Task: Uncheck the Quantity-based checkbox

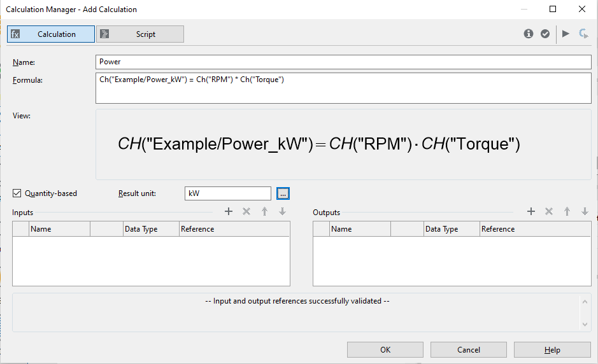Action: click(17, 193)
